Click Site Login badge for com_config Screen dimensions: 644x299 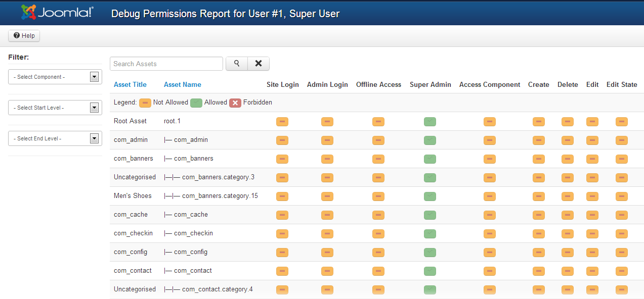[x=282, y=253]
